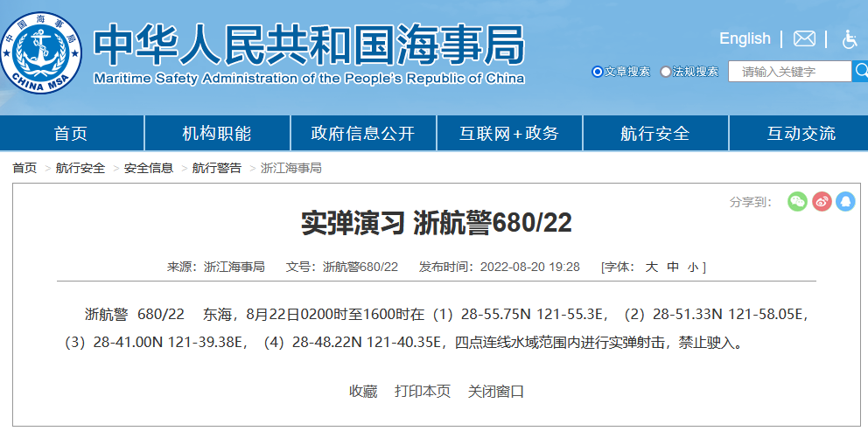
Task: Share the notice to QQ
Action: point(845,201)
